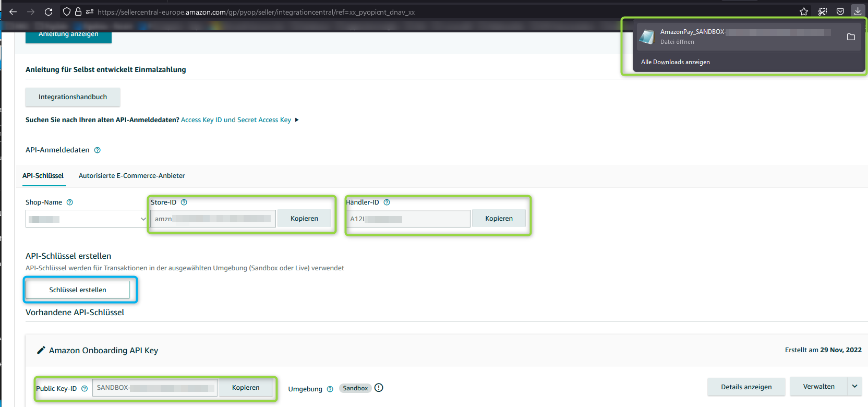The image size is (868, 407).
Task: Click 'Amazon Onboarding API Key' title
Action: coord(103,351)
